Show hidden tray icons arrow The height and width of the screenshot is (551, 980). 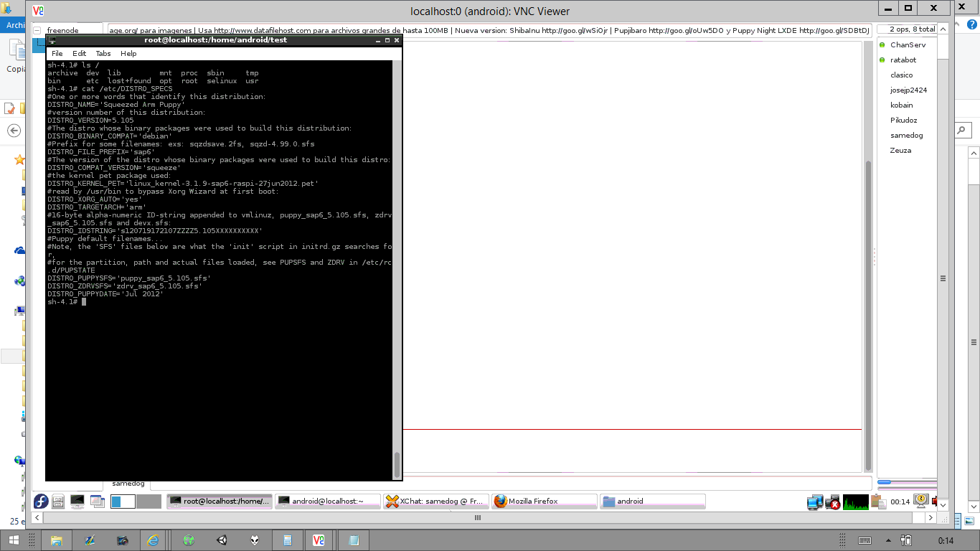[x=889, y=540]
